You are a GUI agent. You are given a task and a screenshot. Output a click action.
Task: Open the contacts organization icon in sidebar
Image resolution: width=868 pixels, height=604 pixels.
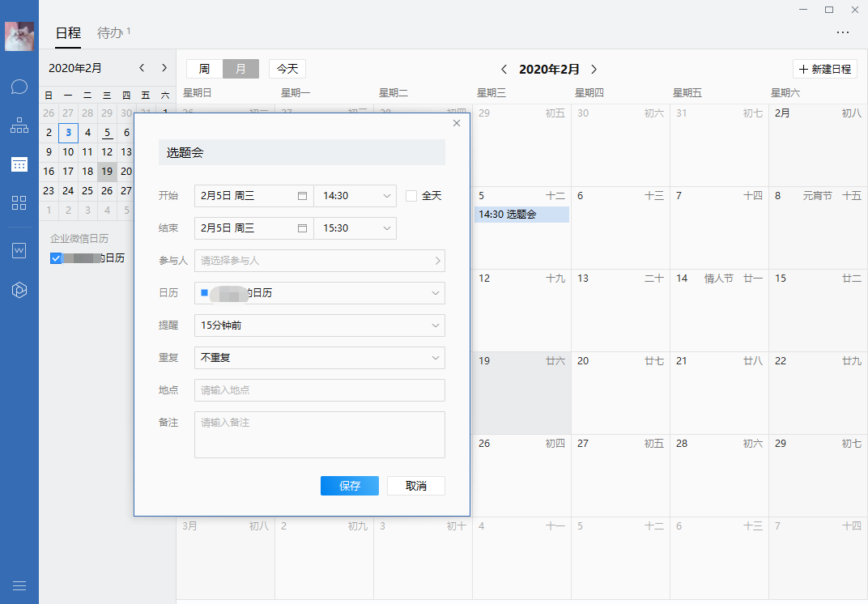(x=19, y=125)
